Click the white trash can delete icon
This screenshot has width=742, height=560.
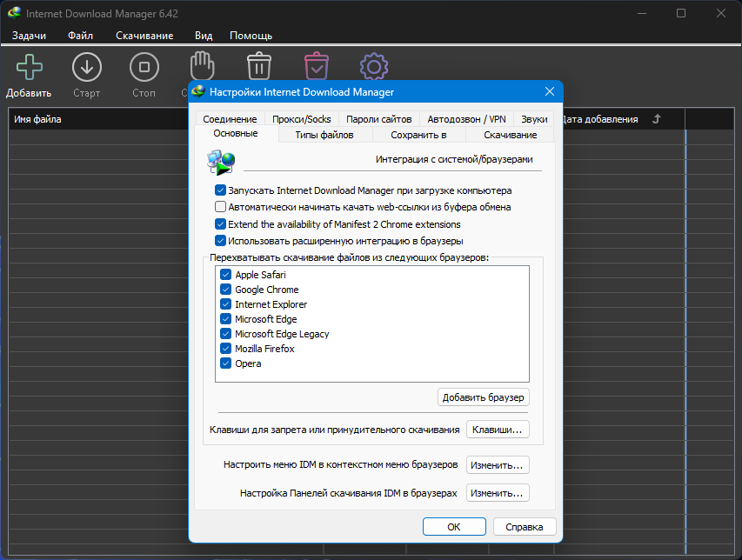click(x=259, y=67)
